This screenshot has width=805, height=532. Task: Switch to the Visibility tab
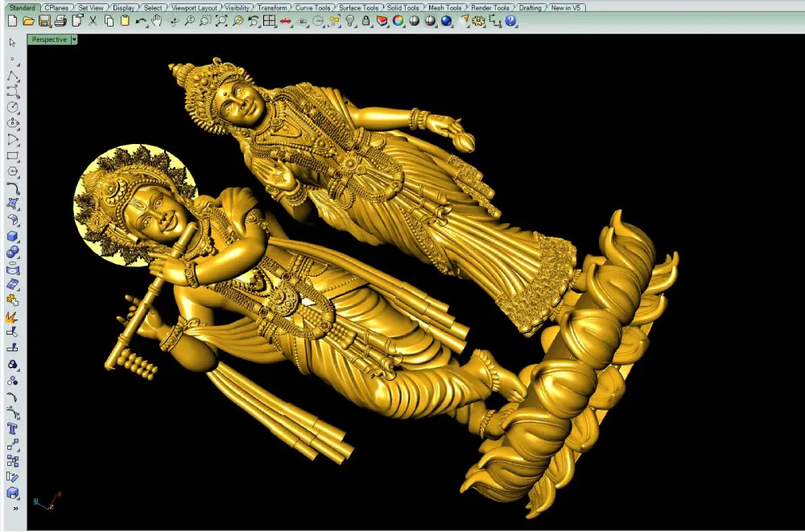click(237, 8)
